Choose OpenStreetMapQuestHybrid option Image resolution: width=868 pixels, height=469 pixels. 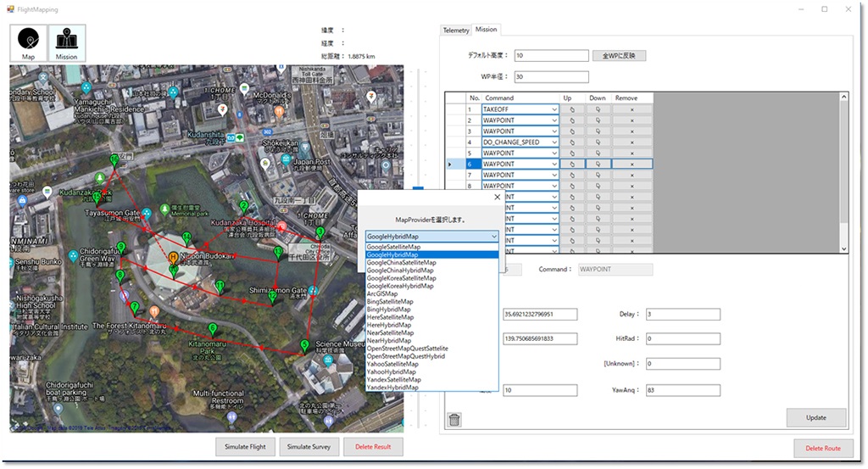pos(431,356)
